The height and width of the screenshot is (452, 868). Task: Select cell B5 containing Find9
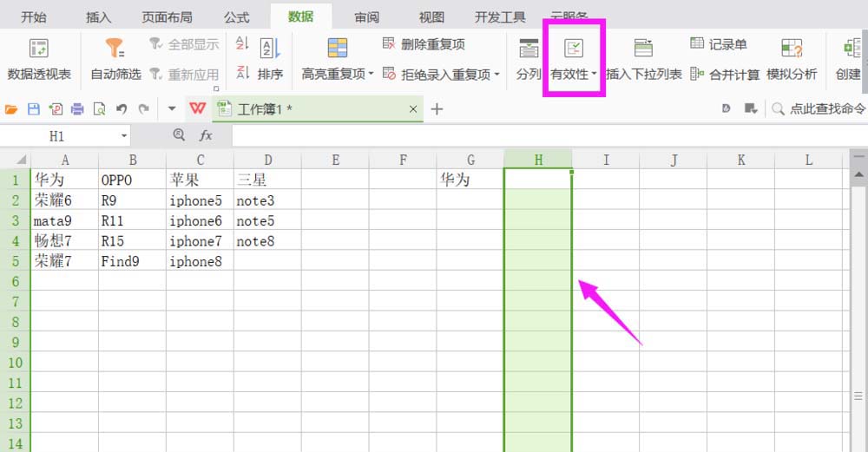[x=132, y=260]
